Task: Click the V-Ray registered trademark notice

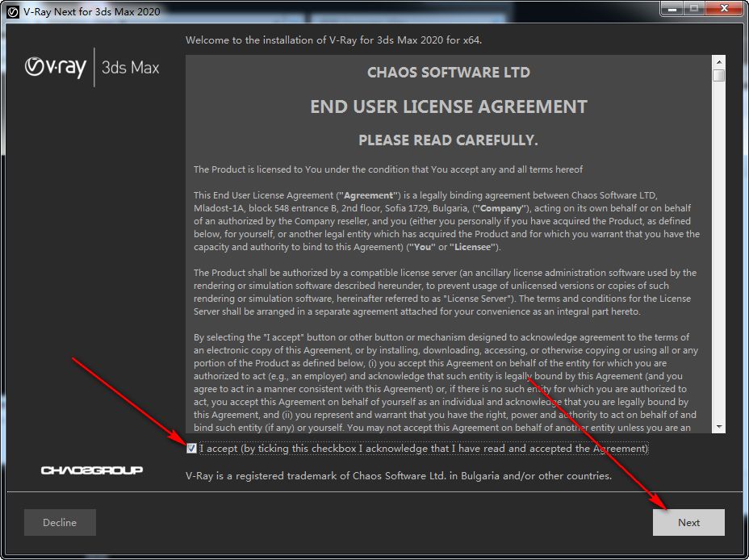Action: (399, 476)
